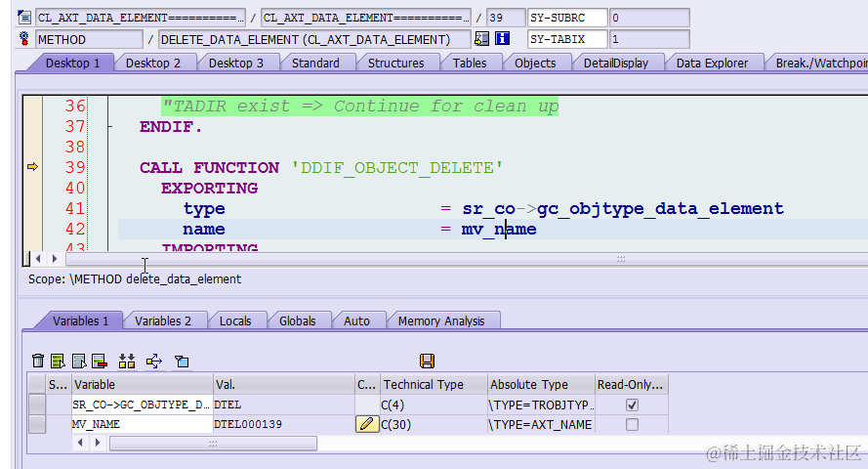
Task: Click the gray append-row icon in Variables toolbar
Action: (x=79, y=361)
